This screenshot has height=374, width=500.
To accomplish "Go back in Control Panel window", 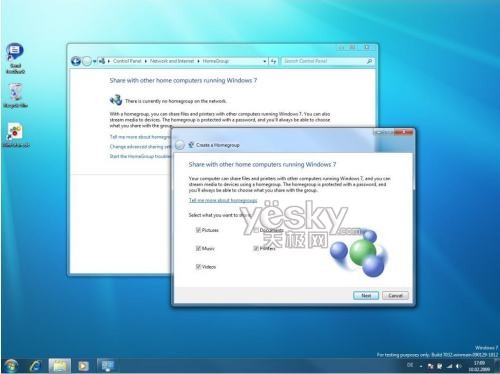I will tap(76, 61).
